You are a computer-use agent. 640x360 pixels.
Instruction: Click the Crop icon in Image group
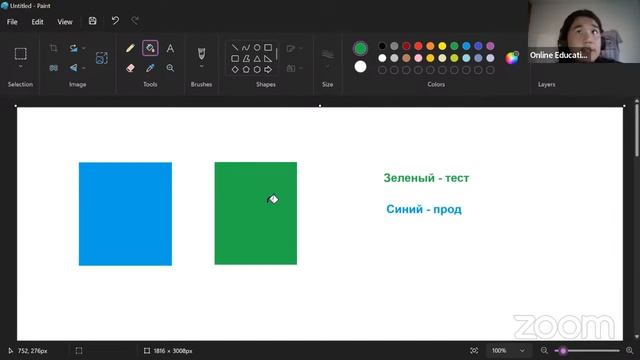click(53, 48)
